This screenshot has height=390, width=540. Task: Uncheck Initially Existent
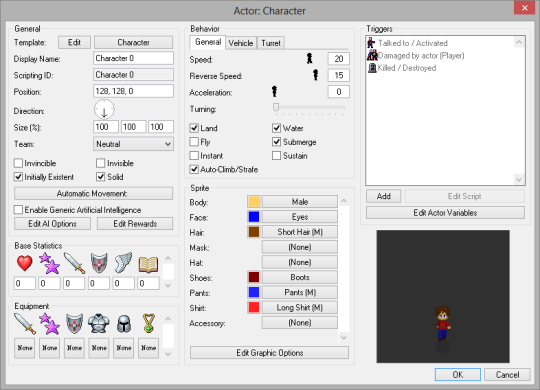pyautogui.click(x=19, y=177)
